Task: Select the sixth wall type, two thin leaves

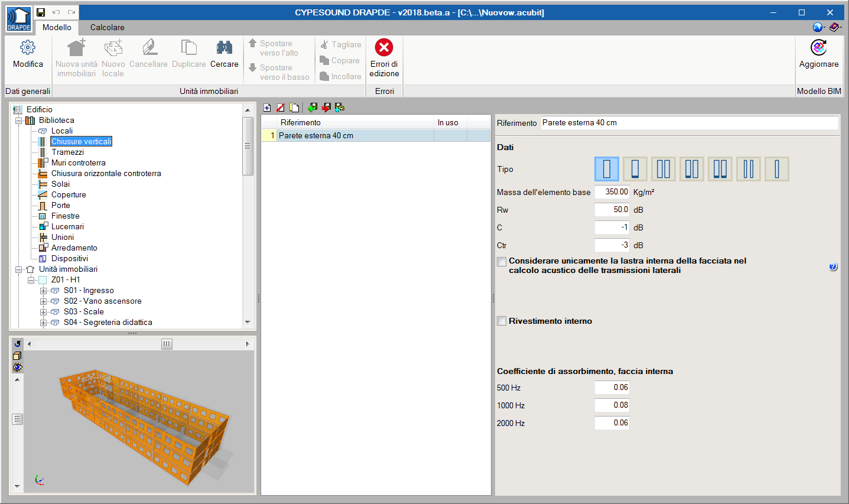Action: pos(749,169)
